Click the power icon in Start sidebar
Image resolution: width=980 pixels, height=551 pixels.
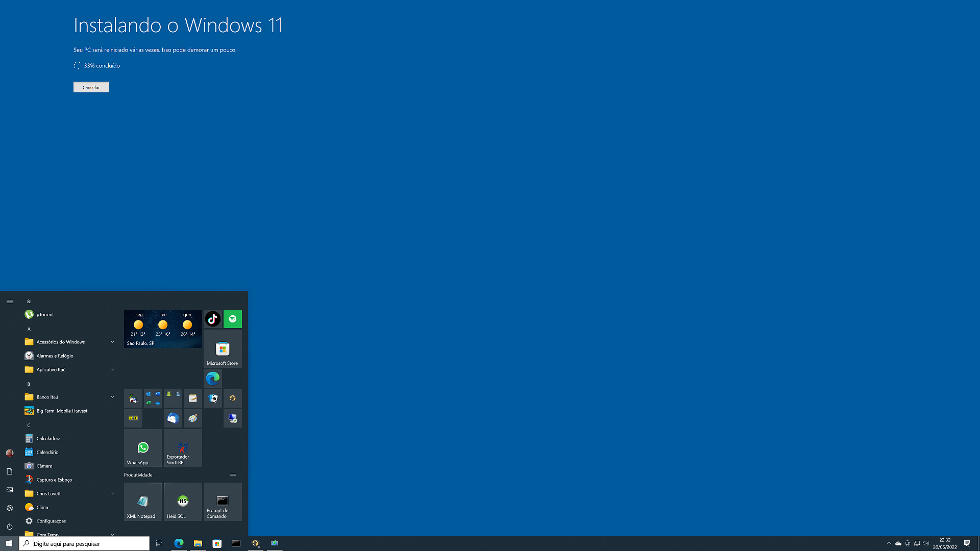click(10, 527)
